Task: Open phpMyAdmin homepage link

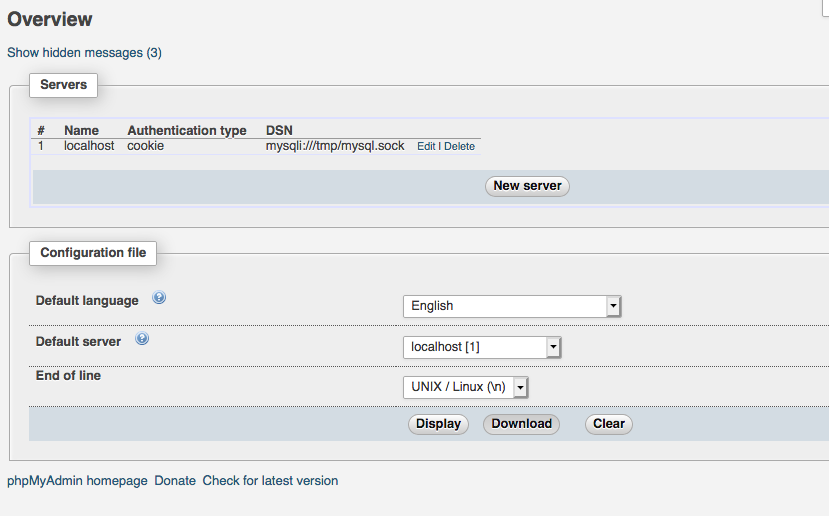Action: (77, 481)
